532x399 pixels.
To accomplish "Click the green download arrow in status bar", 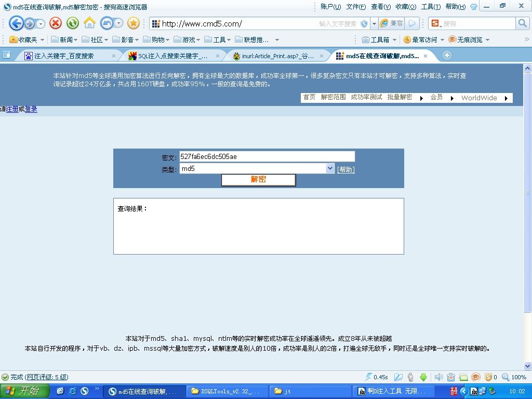I will pyautogui.click(x=423, y=377).
